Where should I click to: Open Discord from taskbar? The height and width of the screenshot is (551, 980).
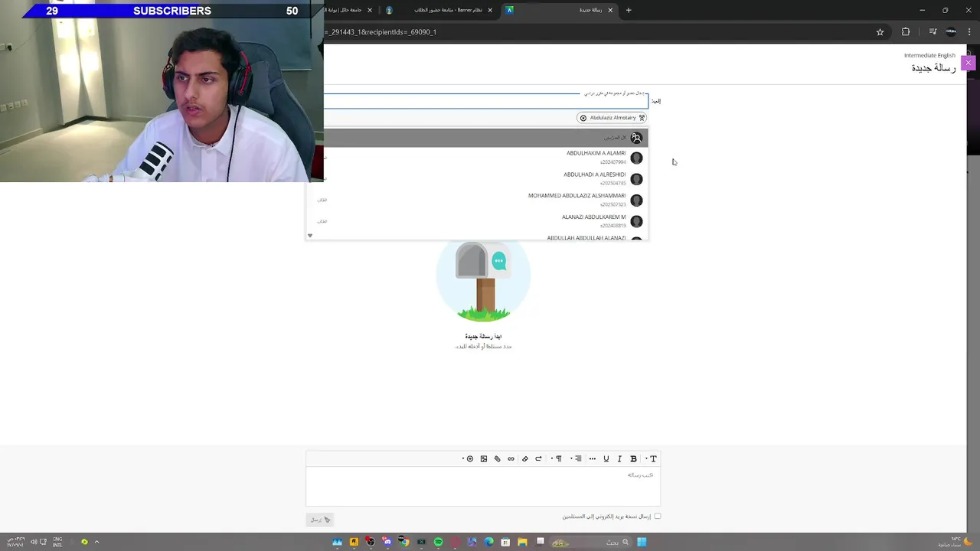[387, 542]
